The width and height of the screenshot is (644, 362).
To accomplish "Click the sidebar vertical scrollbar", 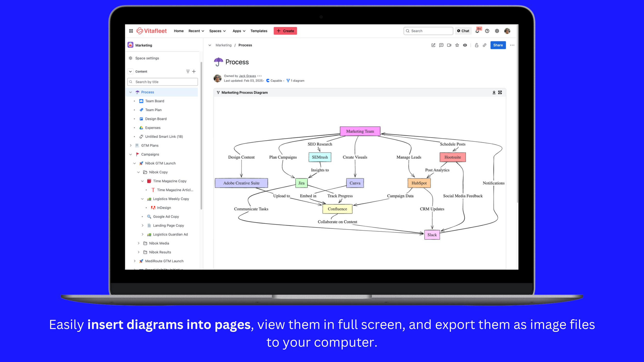I will click(201, 136).
